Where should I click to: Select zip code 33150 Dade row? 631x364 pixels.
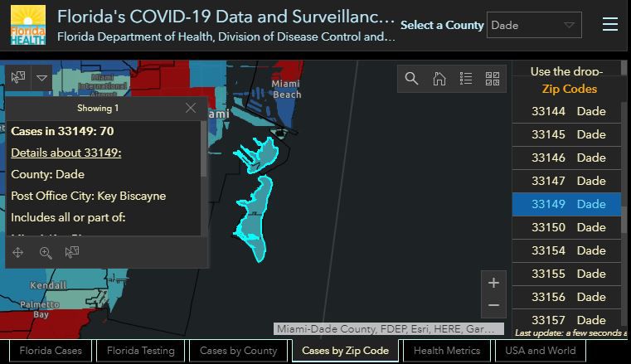pos(566,228)
